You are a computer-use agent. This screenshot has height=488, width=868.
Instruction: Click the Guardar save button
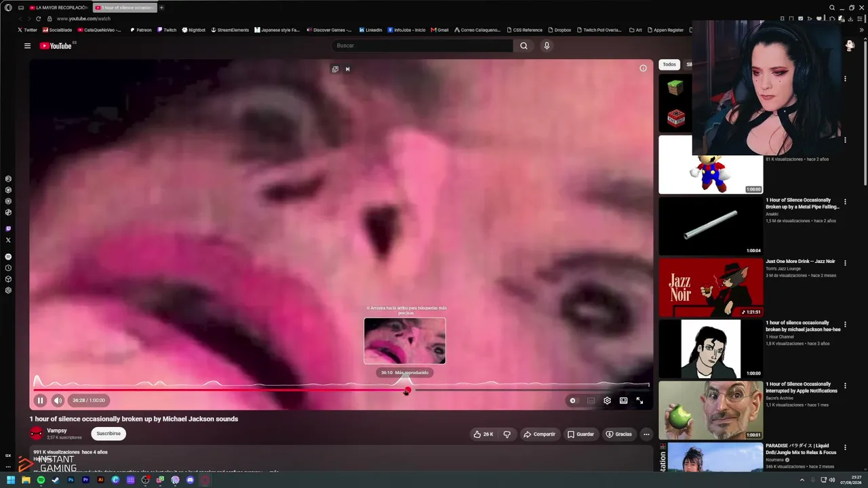(x=580, y=434)
